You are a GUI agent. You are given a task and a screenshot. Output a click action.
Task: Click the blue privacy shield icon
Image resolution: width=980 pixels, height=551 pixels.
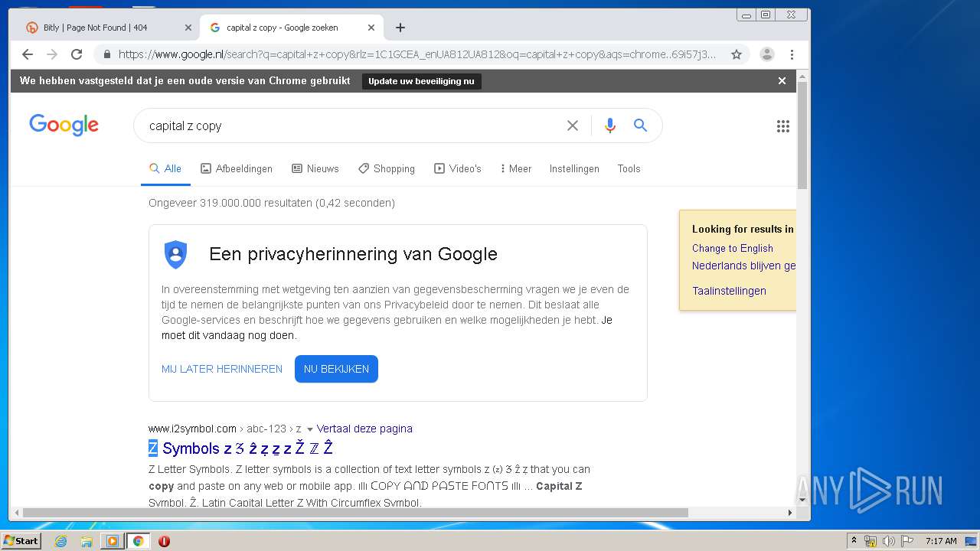coord(176,254)
